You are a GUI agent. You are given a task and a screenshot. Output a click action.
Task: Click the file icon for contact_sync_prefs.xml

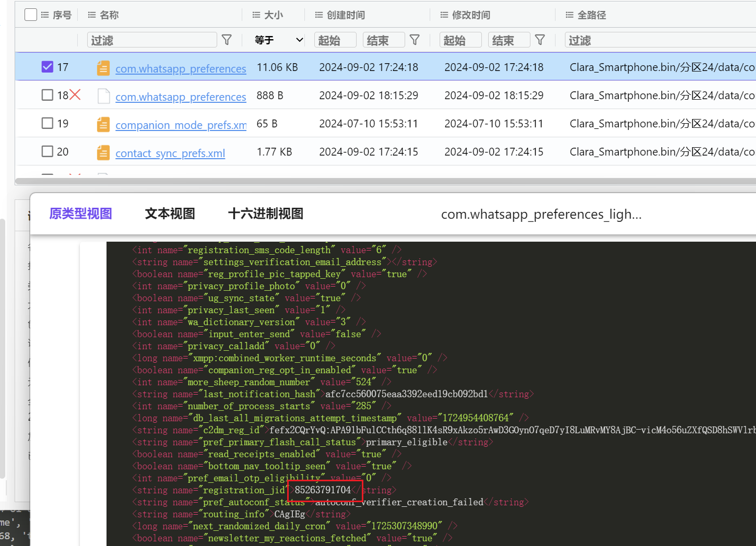[x=103, y=152]
